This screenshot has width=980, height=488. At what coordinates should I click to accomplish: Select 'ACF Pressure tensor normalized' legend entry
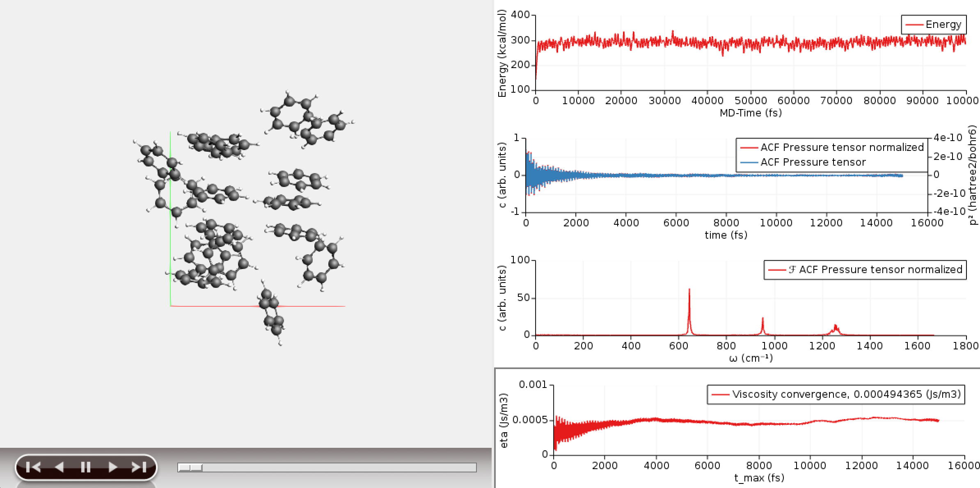[832, 147]
